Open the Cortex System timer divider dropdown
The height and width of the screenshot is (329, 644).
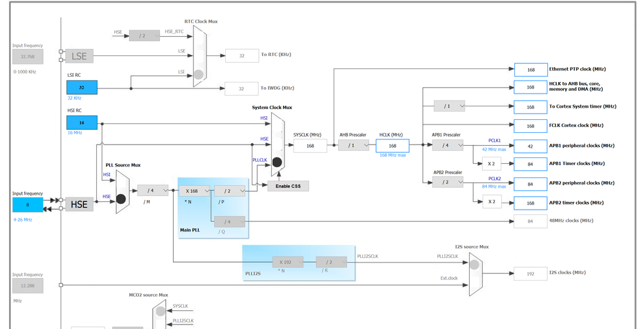click(x=449, y=106)
